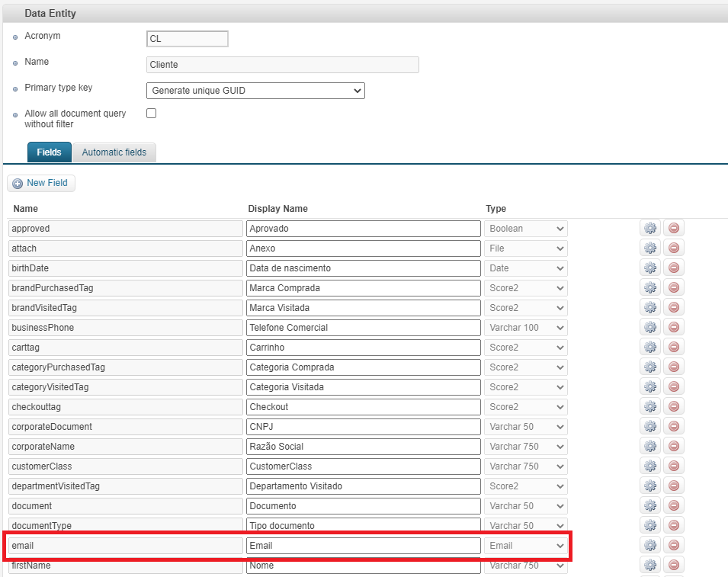Open settings gear for approved field
This screenshot has width=728, height=577.
pyautogui.click(x=649, y=228)
